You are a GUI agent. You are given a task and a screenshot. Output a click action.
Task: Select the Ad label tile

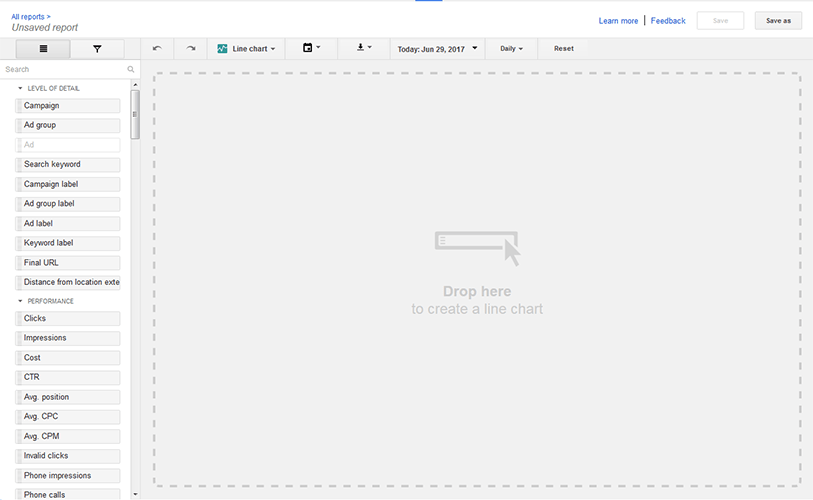68,224
